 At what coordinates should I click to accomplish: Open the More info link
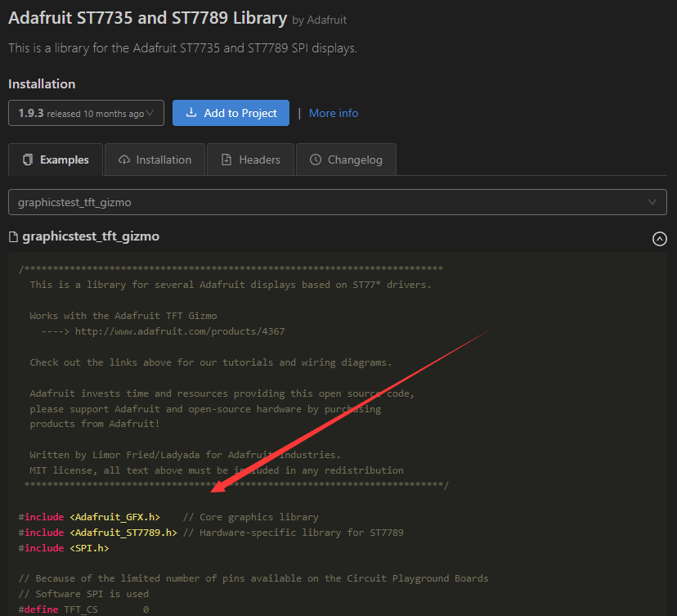click(x=334, y=113)
